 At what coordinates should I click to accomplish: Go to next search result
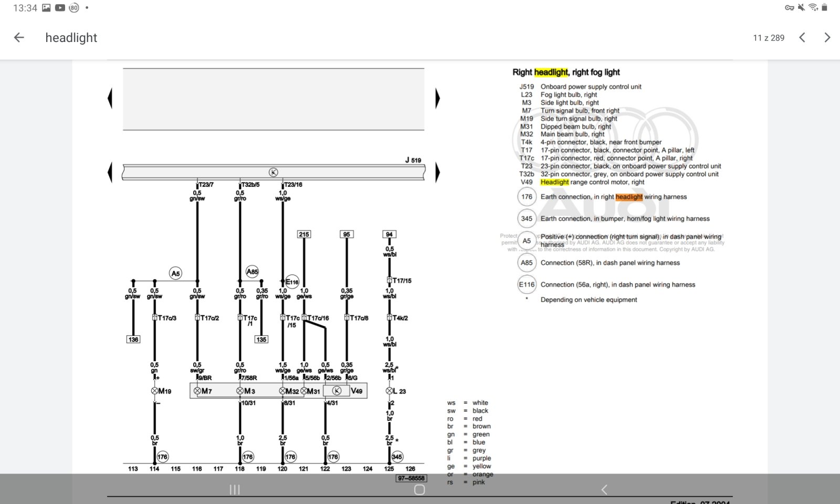[x=827, y=37]
